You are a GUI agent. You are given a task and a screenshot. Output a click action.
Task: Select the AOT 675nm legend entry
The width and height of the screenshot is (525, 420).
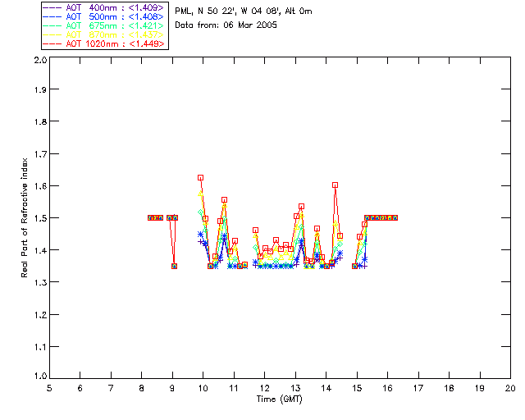coord(104,25)
